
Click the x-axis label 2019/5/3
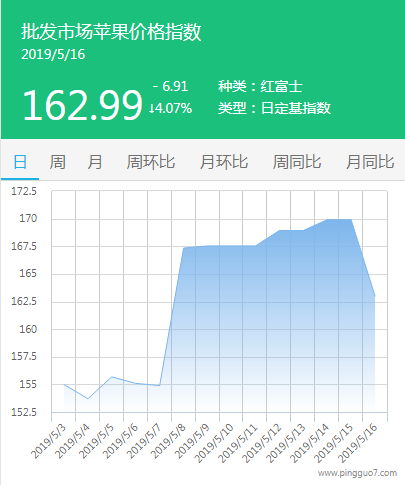[49, 440]
